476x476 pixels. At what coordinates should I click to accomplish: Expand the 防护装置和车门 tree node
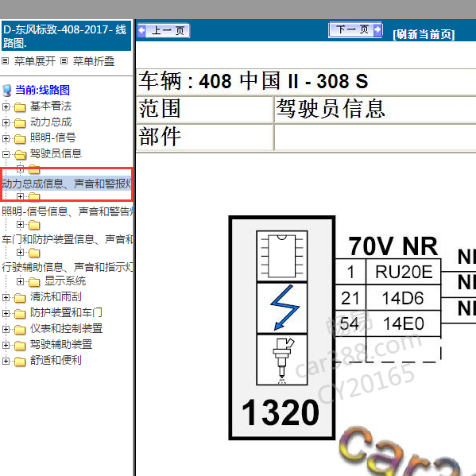click(6, 313)
